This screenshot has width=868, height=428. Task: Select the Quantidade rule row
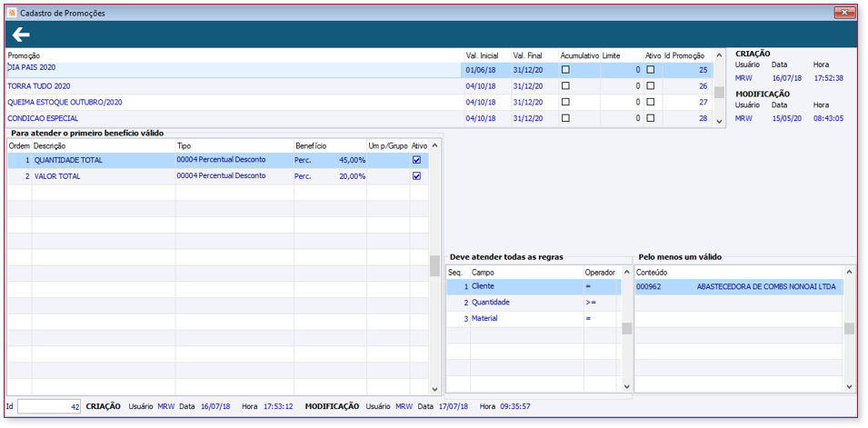pos(534,303)
